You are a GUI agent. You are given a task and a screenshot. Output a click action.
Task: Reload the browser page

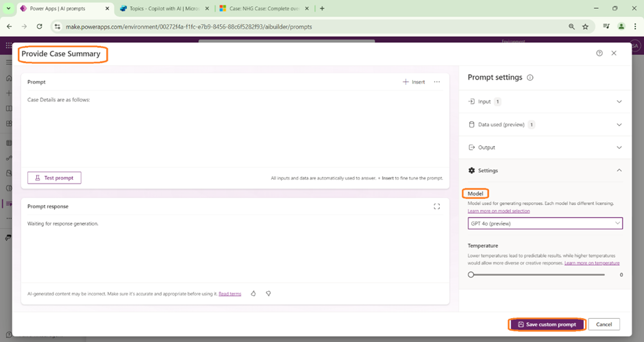(x=39, y=27)
